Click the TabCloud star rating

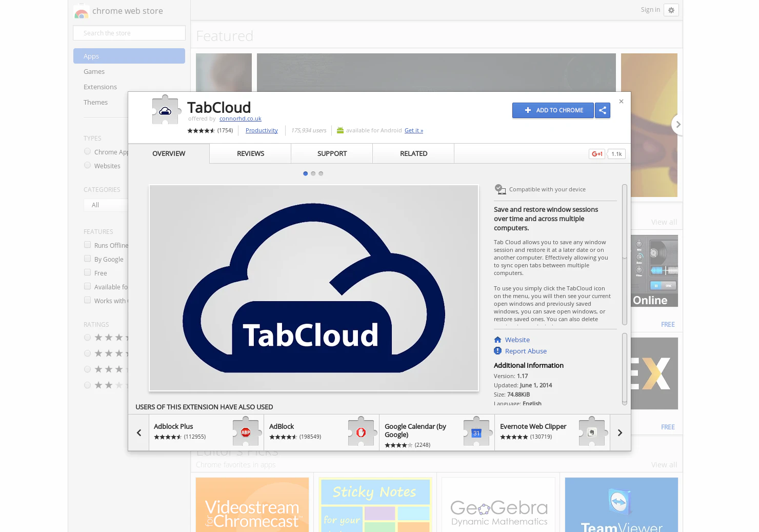point(201,130)
